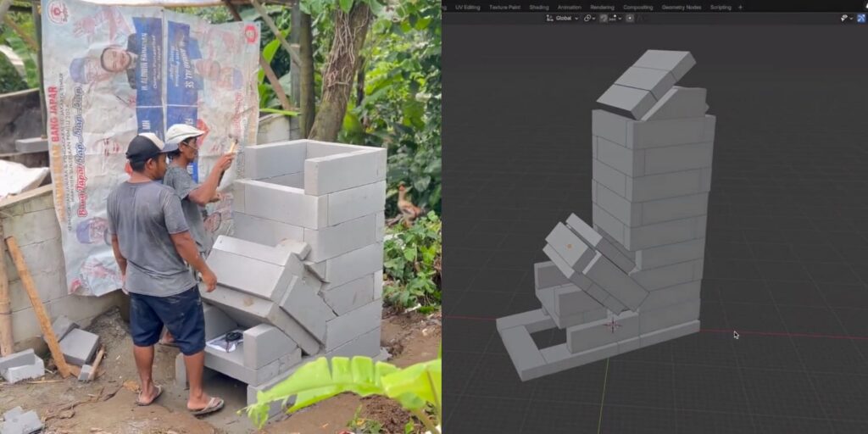Select the Compositing workspace tab
This screenshot has height=434, width=868.
(x=637, y=7)
